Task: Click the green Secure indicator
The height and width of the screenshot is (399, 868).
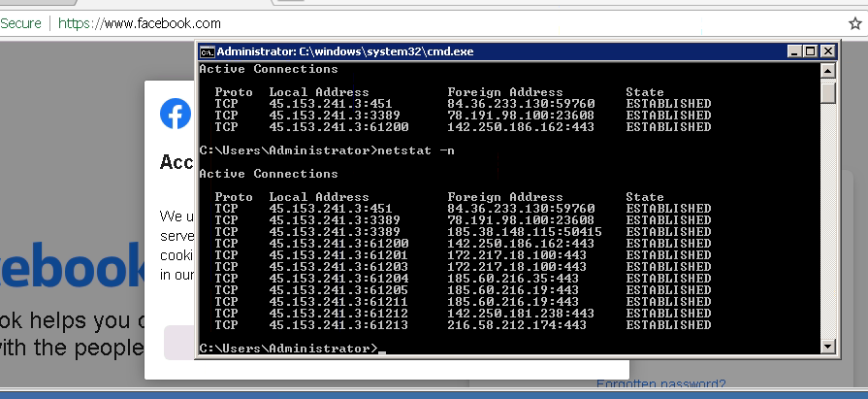Action: (x=20, y=23)
